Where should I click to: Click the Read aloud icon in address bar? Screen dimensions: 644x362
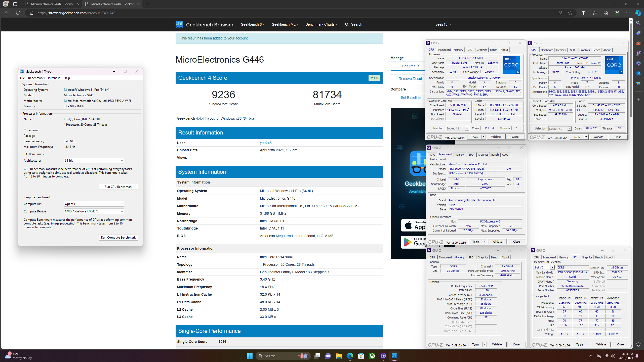[x=560, y=13]
